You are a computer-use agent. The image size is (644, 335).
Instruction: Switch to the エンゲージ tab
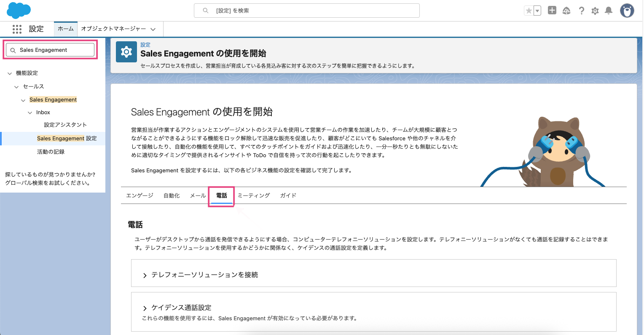pos(140,196)
